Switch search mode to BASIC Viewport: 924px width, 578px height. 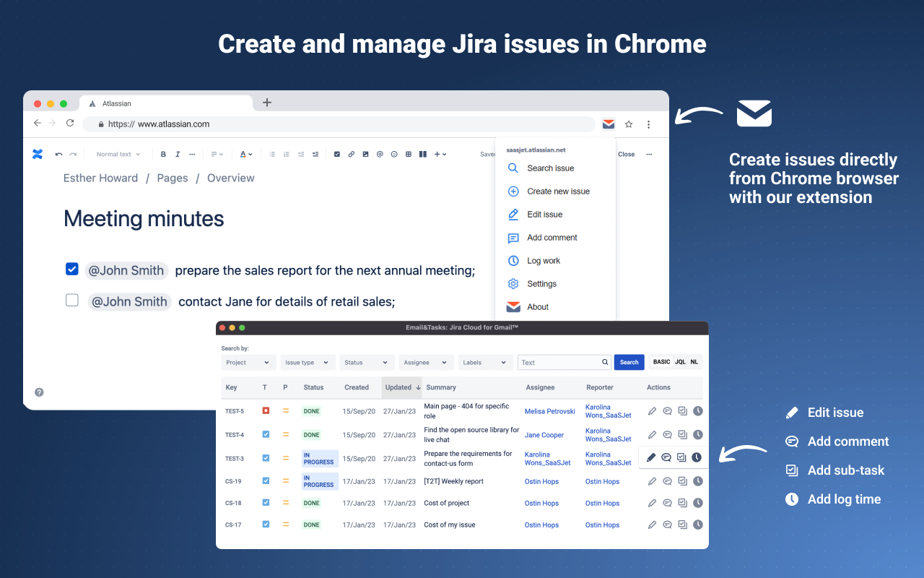coord(661,362)
